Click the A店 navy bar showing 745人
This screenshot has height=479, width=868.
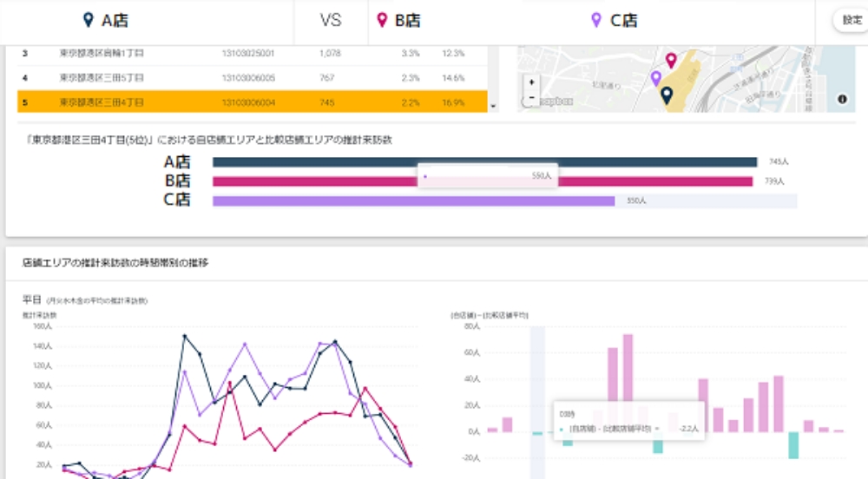pos(484,161)
